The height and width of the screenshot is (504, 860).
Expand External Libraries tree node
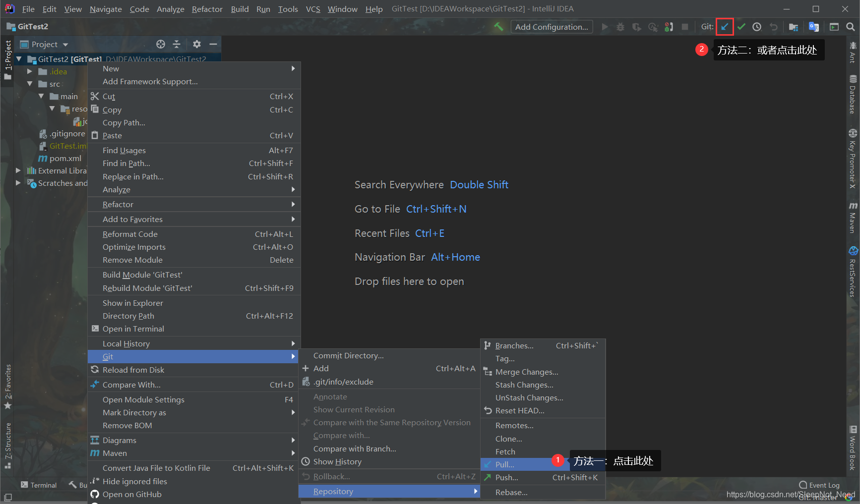pyautogui.click(x=18, y=170)
